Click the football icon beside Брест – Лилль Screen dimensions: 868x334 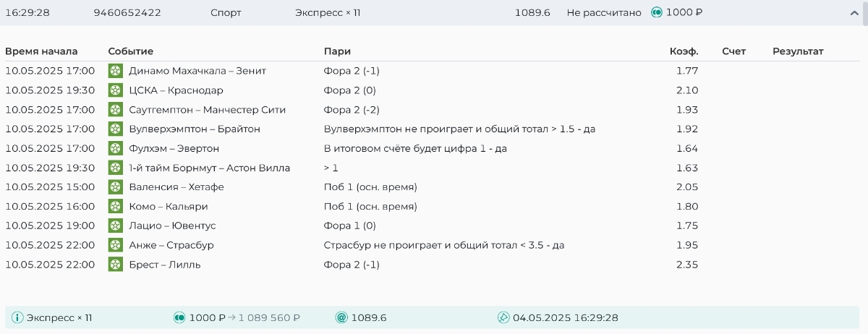[x=116, y=265]
